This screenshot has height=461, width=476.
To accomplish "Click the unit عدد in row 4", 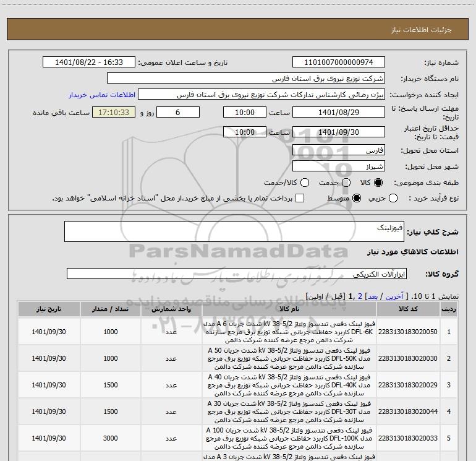I will [171, 411].
